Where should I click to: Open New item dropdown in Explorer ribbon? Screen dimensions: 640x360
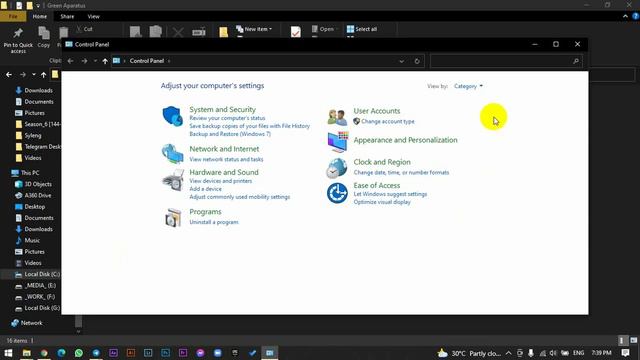[254, 29]
